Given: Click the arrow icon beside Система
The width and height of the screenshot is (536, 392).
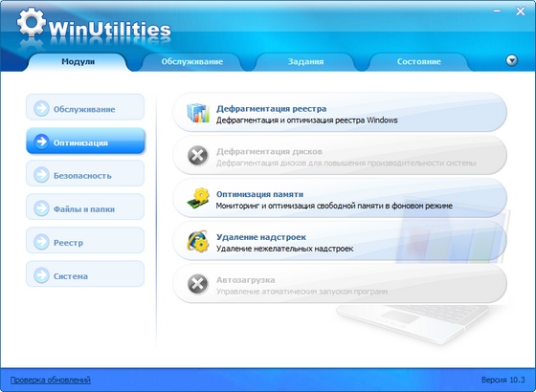Looking at the screenshot, I should click(x=42, y=275).
